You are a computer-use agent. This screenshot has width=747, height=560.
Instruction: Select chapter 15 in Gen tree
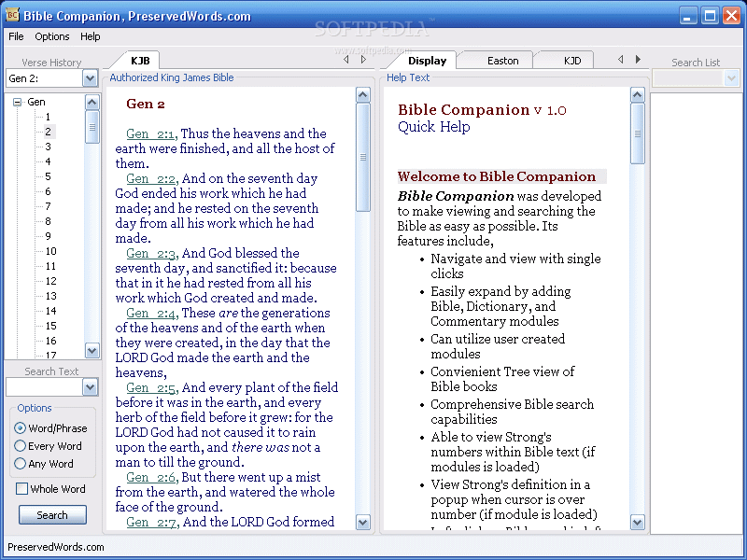[51, 326]
